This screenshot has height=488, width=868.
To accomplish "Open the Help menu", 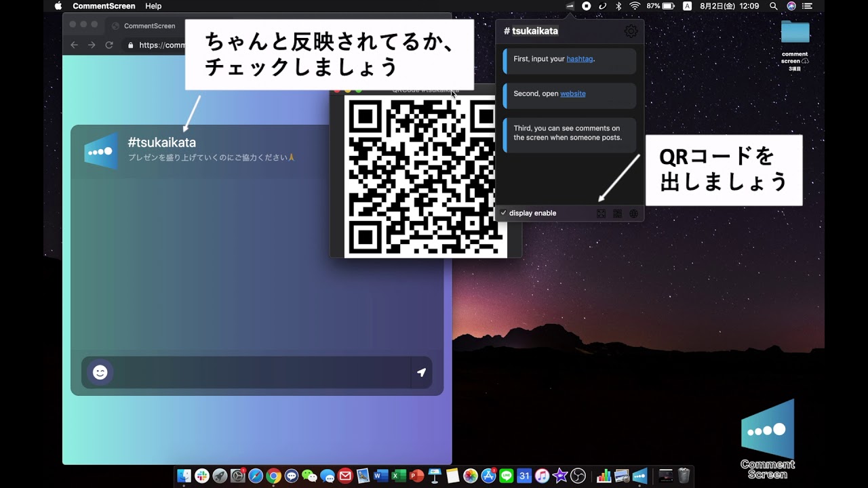I will tap(153, 6).
